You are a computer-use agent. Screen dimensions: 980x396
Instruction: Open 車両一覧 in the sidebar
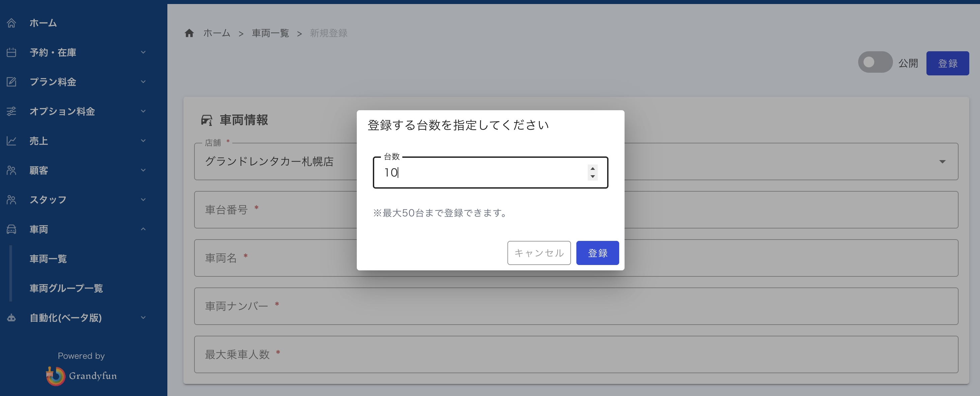click(x=48, y=259)
